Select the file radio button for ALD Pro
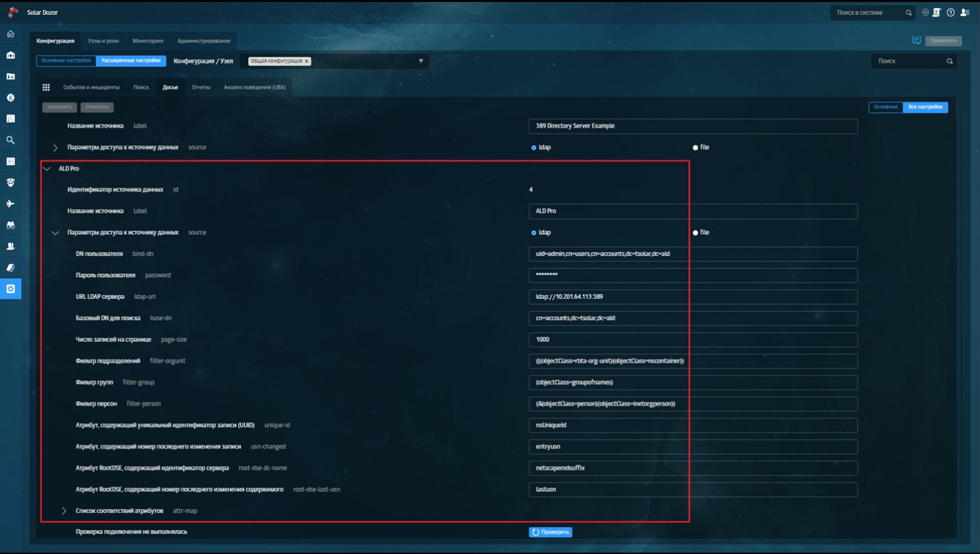Viewport: 980px width, 554px height. (695, 233)
